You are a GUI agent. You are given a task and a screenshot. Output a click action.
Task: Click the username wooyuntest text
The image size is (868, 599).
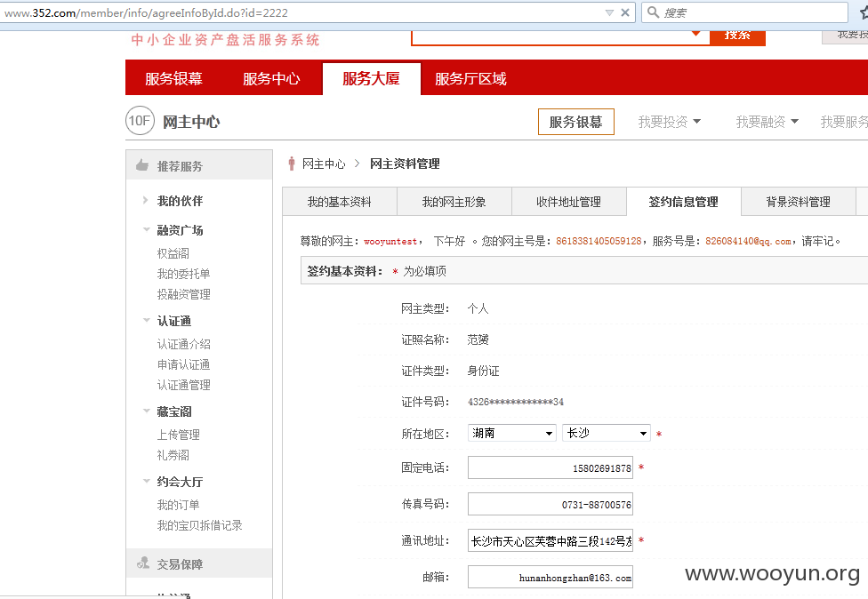point(390,242)
